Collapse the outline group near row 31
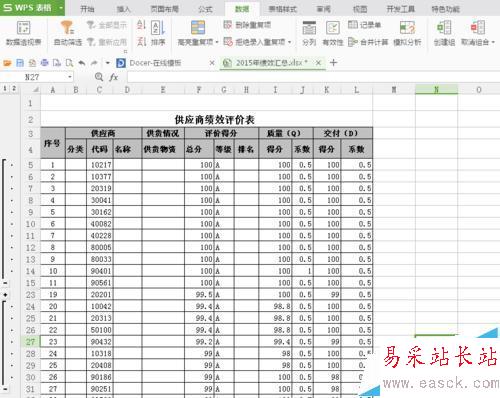 click(5, 389)
